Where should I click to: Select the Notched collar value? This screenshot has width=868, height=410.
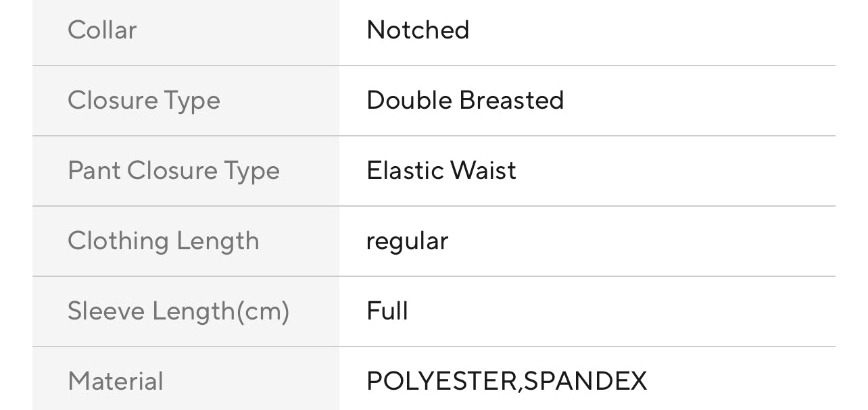tap(417, 30)
